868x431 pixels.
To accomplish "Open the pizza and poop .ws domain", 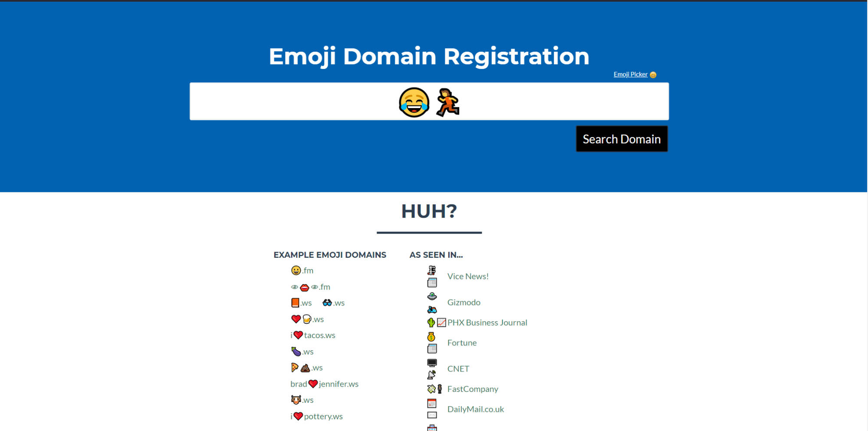I will [x=306, y=368].
